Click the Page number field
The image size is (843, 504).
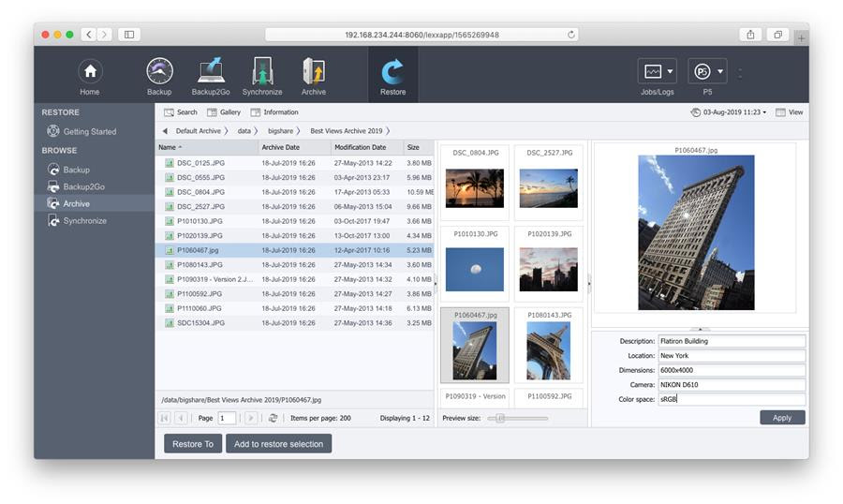click(227, 418)
